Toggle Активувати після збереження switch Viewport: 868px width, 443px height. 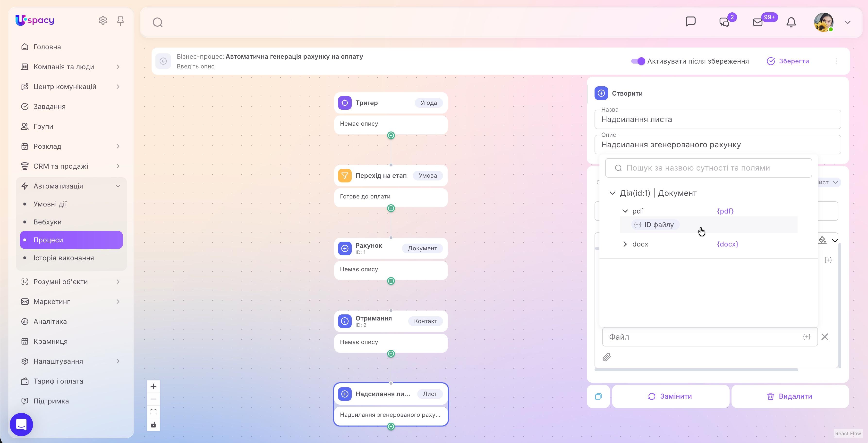coord(638,61)
